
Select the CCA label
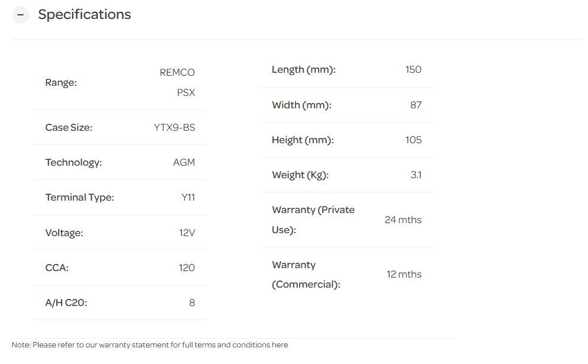point(57,268)
